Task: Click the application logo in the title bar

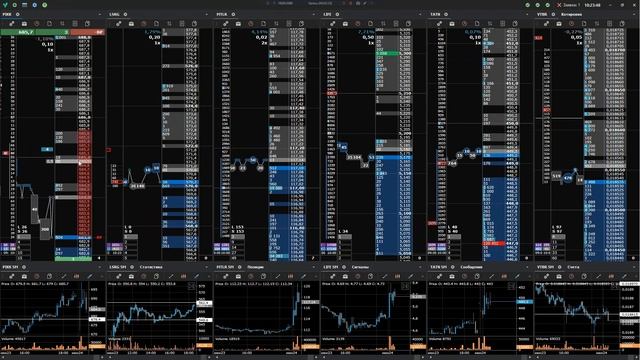Action: [5, 5]
